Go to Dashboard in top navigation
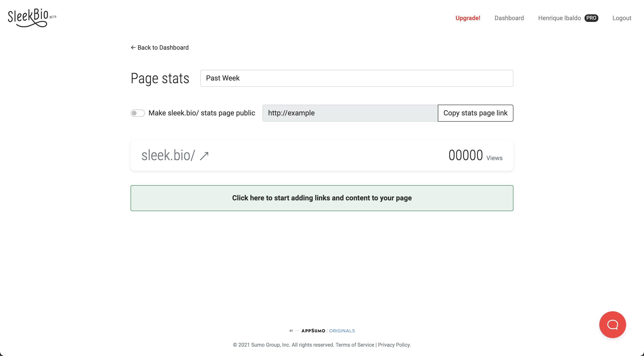 509,18
